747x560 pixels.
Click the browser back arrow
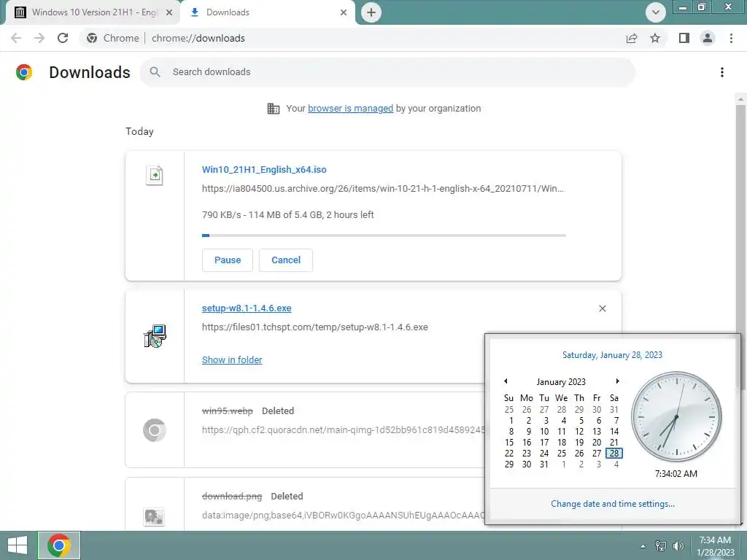(16, 38)
